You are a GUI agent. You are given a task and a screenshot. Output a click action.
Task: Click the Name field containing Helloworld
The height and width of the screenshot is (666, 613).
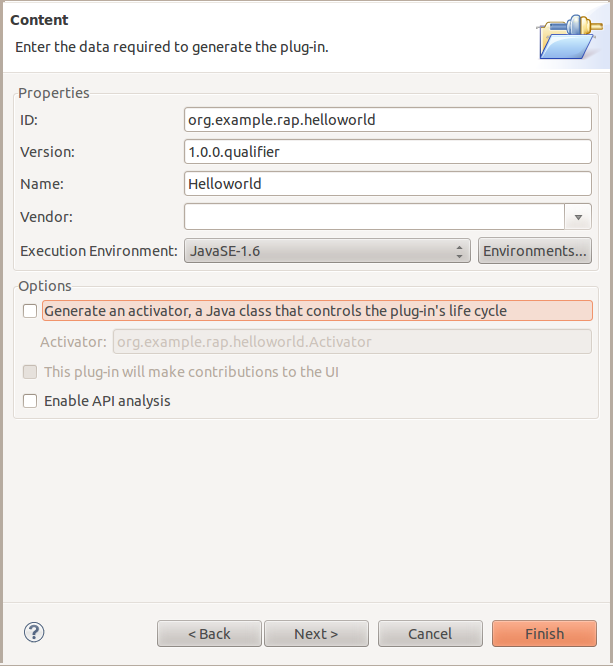388,184
